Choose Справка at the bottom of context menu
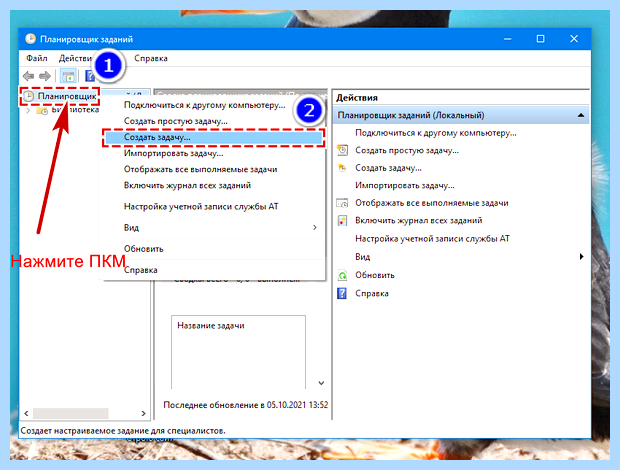 pyautogui.click(x=141, y=270)
